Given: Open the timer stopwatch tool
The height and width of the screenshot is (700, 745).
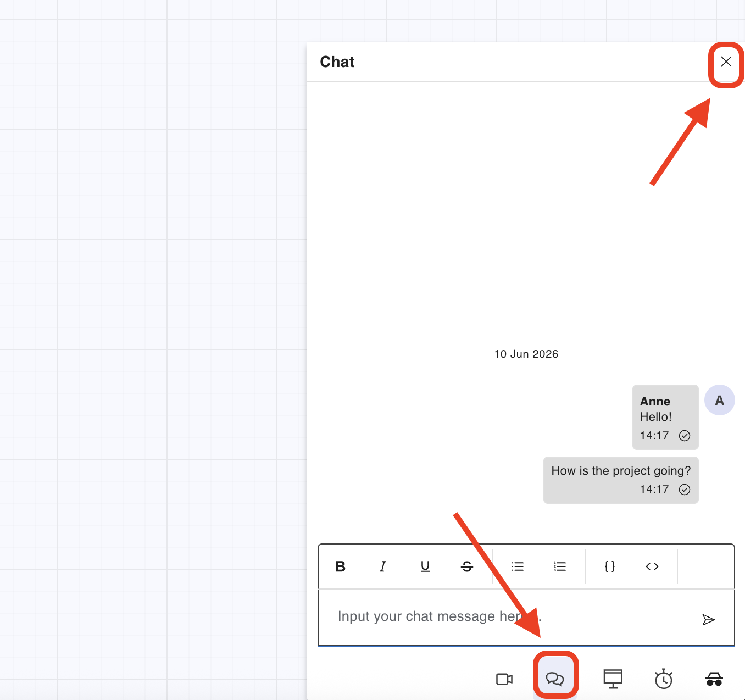Looking at the screenshot, I should click(664, 679).
